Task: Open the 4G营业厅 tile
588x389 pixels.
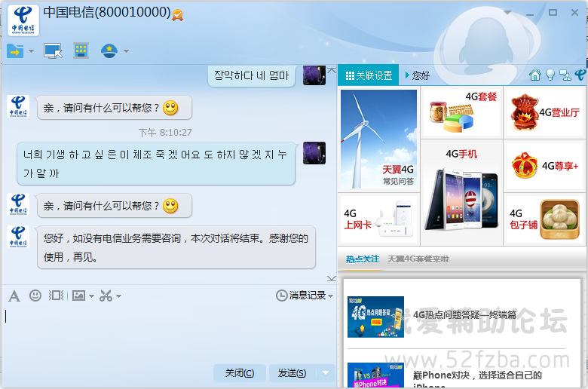Action: pos(545,112)
